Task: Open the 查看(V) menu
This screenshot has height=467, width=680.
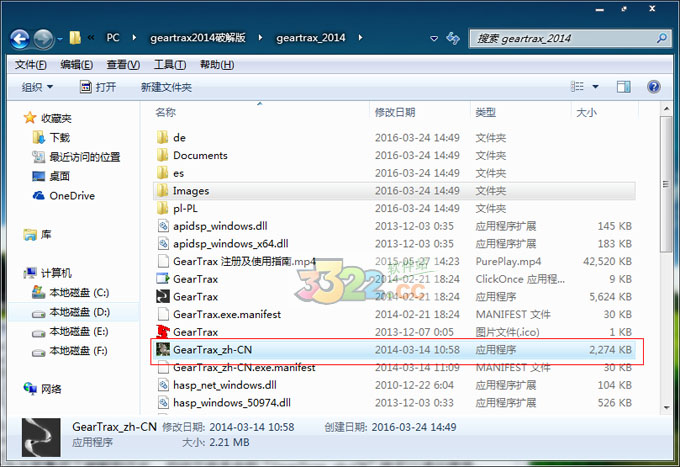Action: pos(123,65)
